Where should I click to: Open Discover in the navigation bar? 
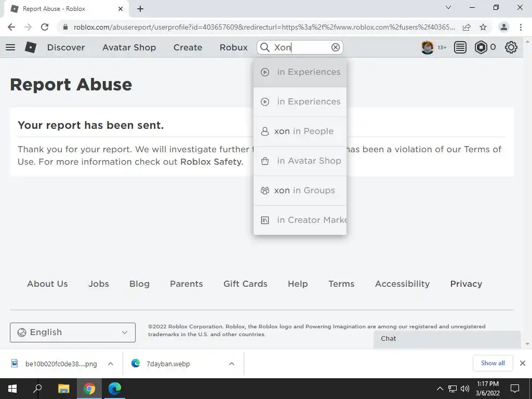(66, 47)
